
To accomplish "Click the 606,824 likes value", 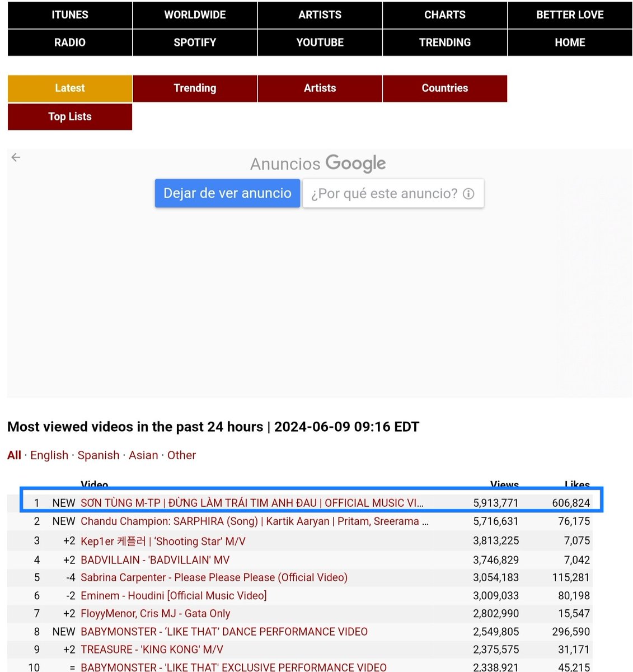I will [x=571, y=503].
